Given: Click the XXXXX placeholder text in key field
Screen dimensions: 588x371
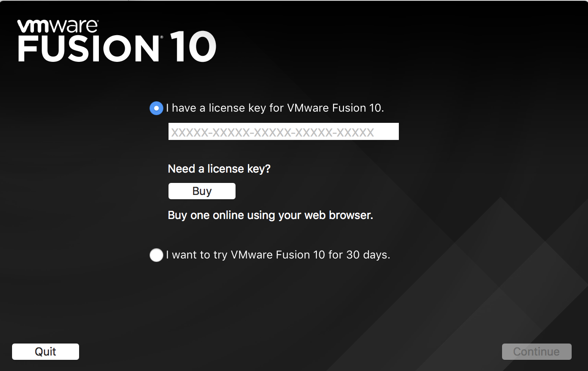Looking at the screenshot, I should pyautogui.click(x=273, y=132).
